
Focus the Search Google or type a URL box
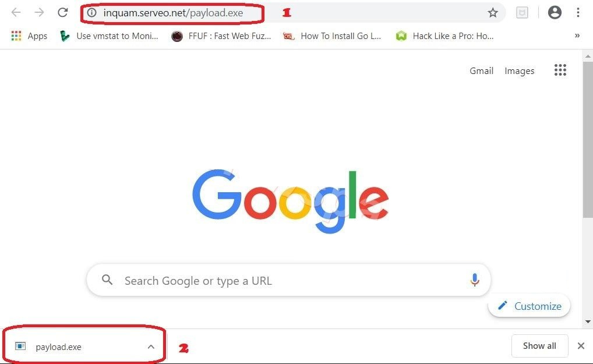click(x=288, y=280)
